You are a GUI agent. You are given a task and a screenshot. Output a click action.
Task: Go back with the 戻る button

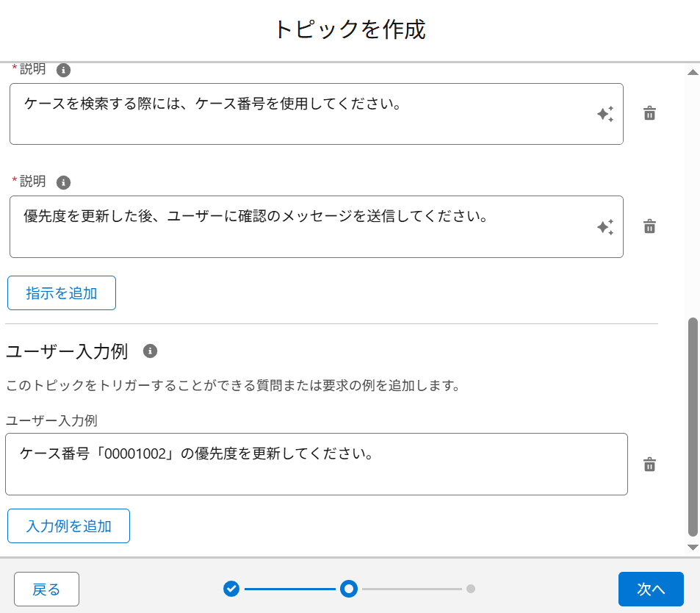(x=46, y=589)
